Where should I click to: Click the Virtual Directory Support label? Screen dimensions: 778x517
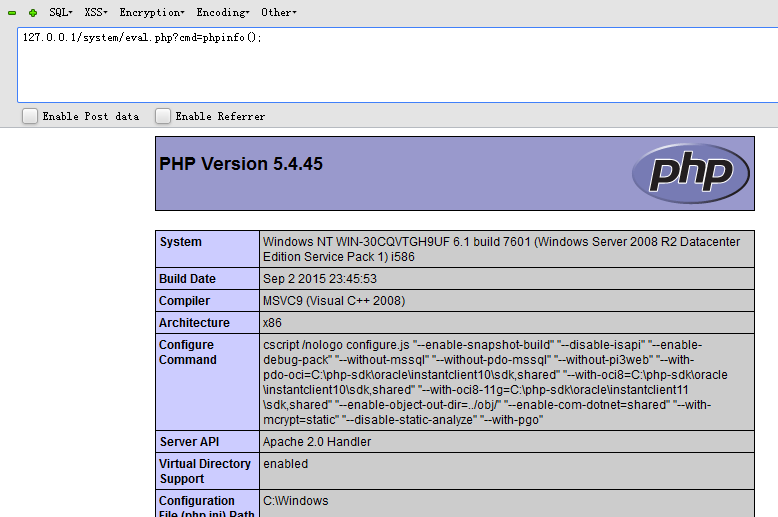click(205, 471)
